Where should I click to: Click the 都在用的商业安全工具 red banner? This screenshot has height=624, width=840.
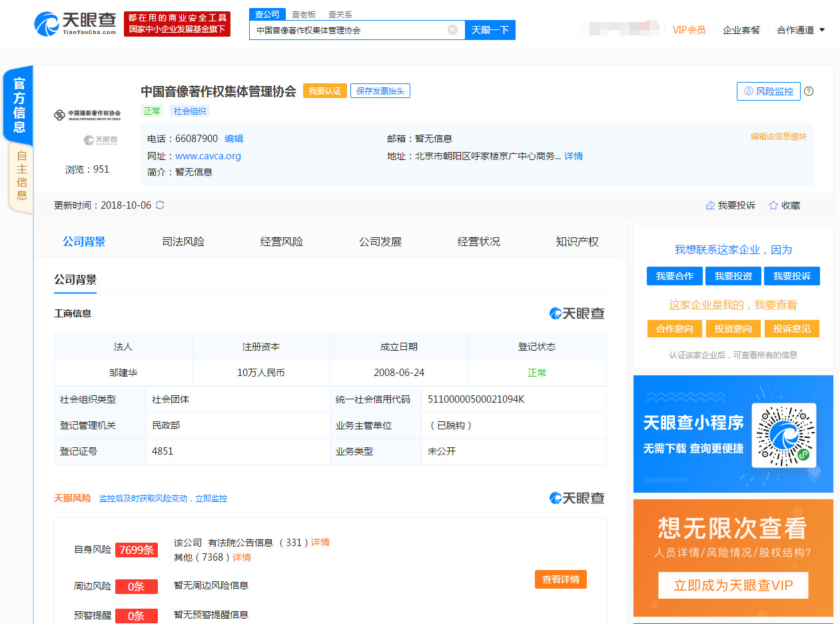point(177,23)
